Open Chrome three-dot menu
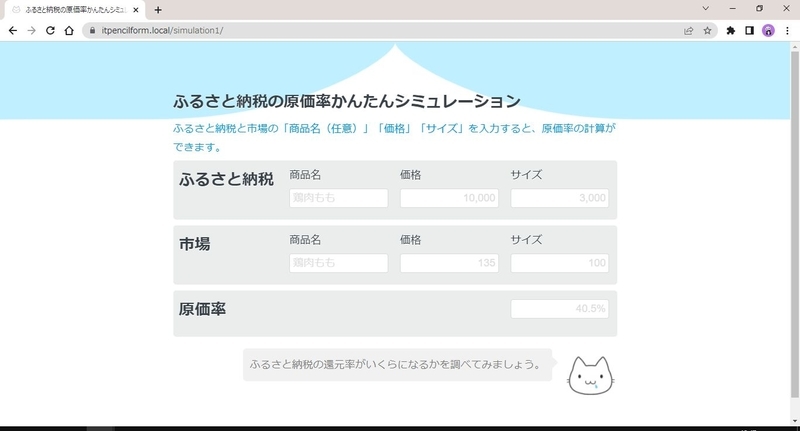 click(x=787, y=31)
